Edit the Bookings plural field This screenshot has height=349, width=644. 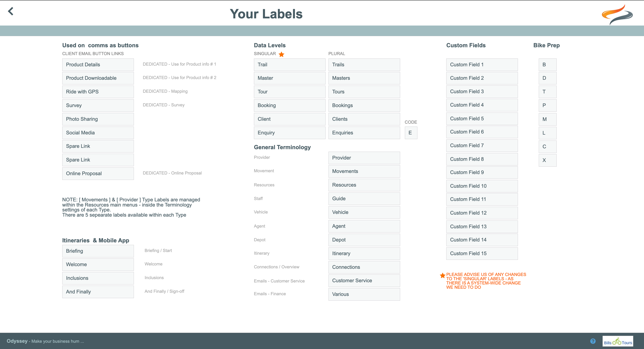(x=364, y=105)
